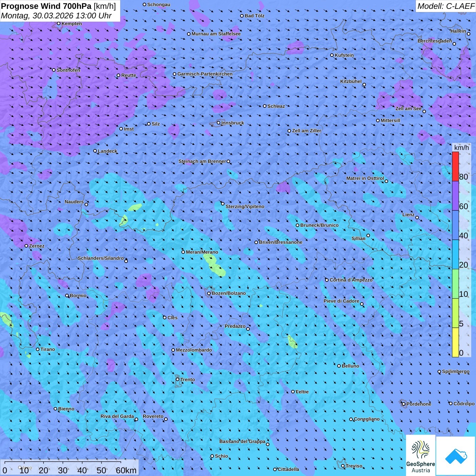476x476 pixels.
Task: Click the Mezzolombardo label
Action: (194, 350)
